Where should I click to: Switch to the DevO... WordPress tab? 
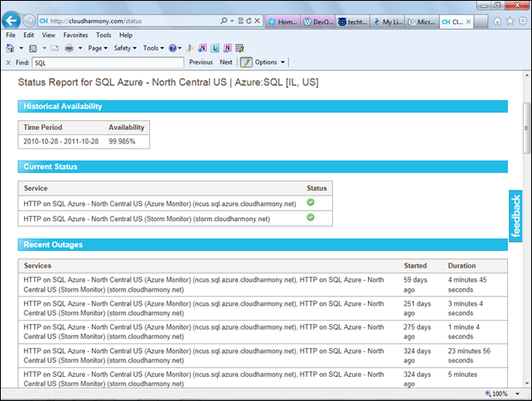point(318,22)
